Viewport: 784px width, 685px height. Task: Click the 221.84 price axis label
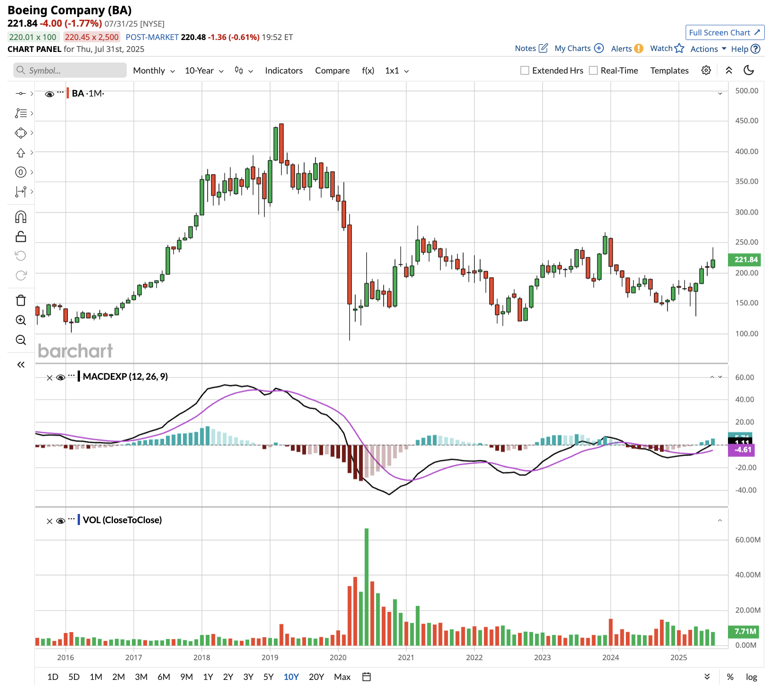pyautogui.click(x=745, y=260)
